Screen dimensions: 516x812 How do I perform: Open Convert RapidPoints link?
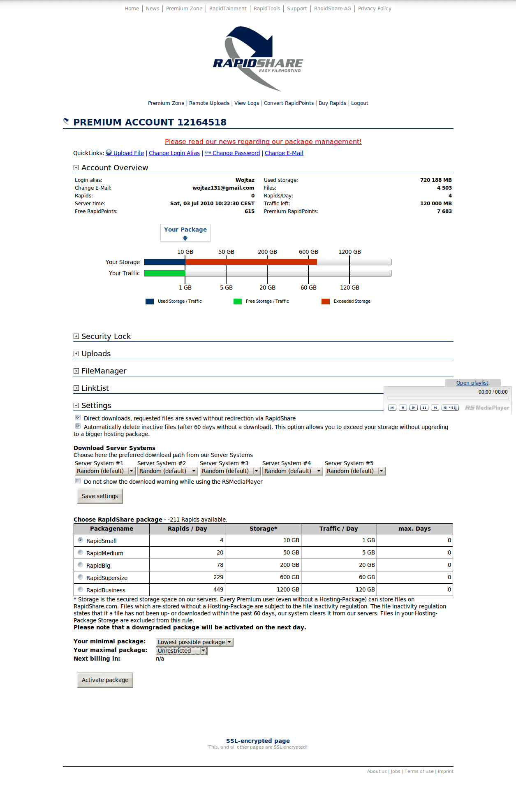289,103
